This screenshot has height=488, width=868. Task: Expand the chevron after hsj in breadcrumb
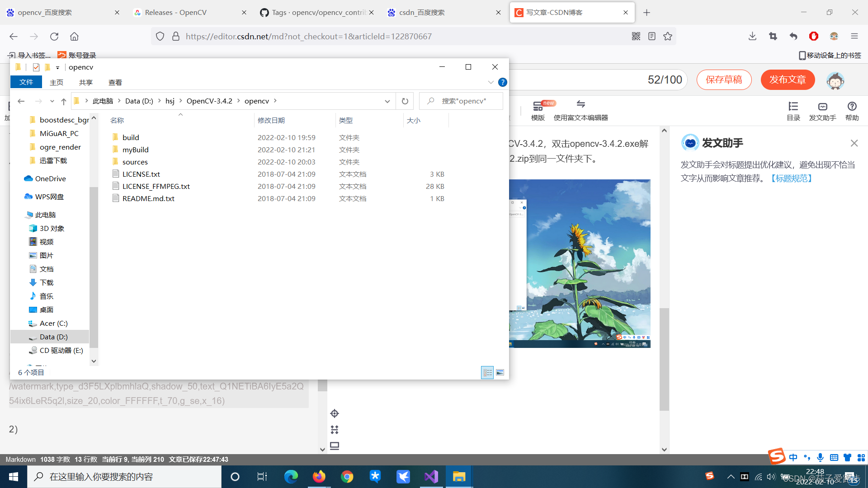pyautogui.click(x=181, y=101)
